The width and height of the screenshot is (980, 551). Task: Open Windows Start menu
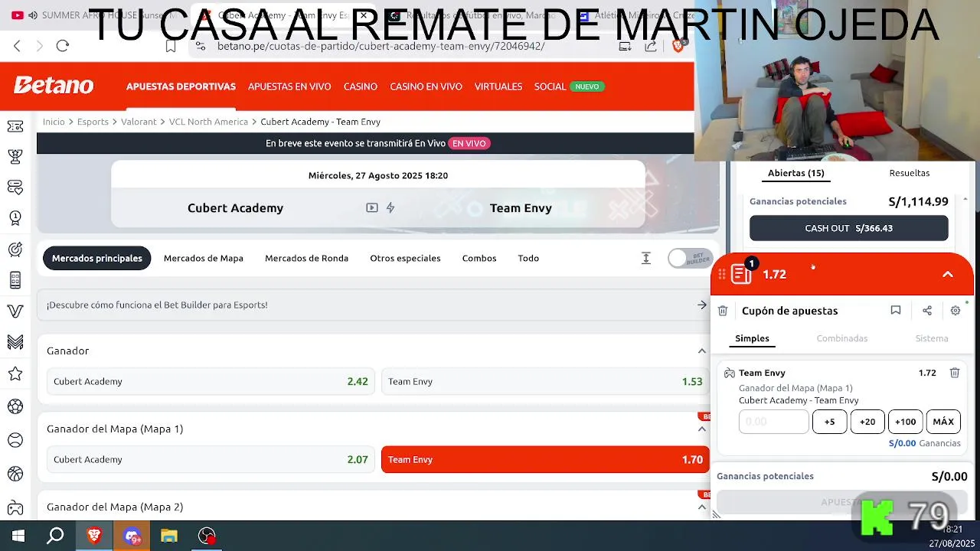(18, 536)
